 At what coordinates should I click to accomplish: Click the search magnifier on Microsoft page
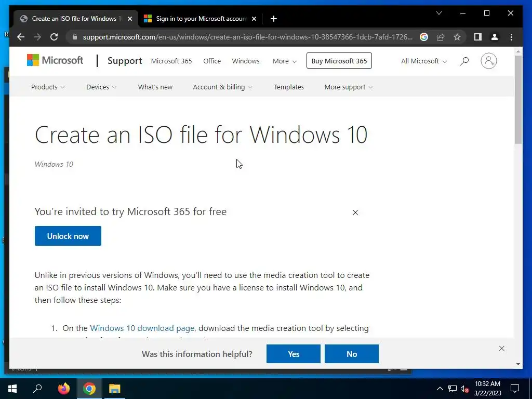point(464,61)
